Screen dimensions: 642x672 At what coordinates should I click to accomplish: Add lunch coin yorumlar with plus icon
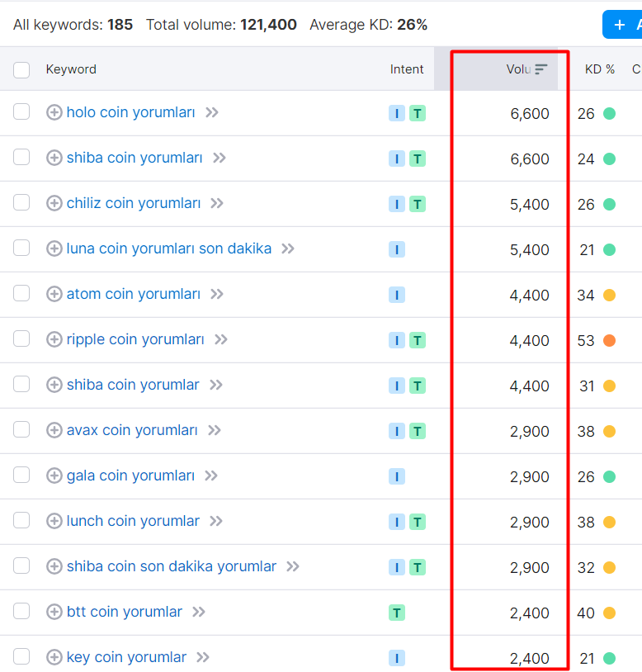coord(54,521)
